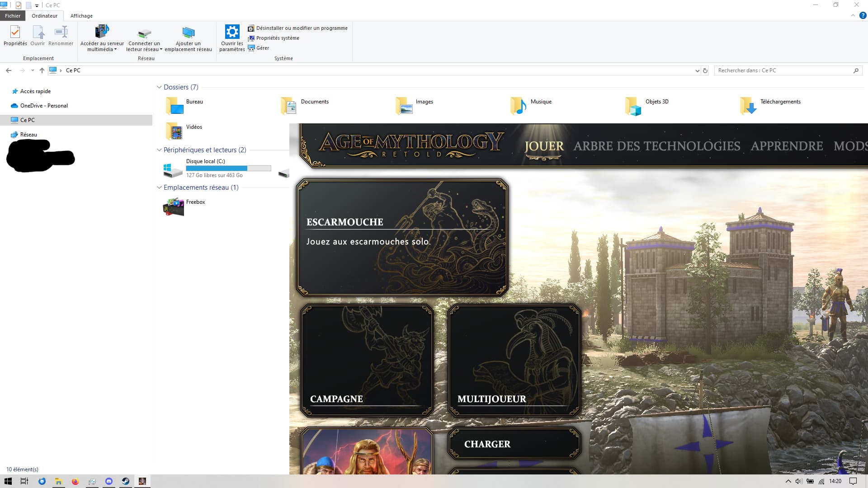Select the Téléchargements folder icon
The width and height of the screenshot is (868, 488).
(x=749, y=106)
